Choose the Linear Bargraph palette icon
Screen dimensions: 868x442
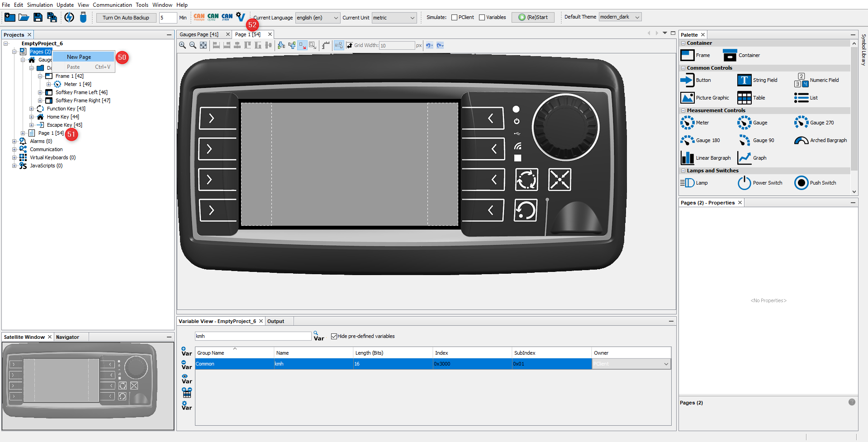pyautogui.click(x=688, y=158)
